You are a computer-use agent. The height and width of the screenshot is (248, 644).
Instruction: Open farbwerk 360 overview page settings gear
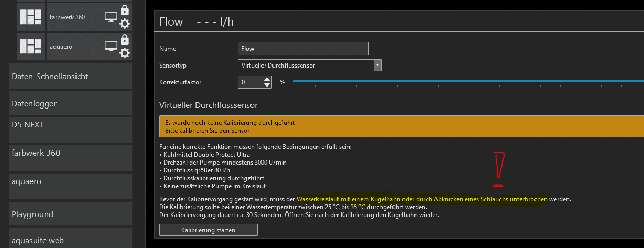(x=125, y=23)
